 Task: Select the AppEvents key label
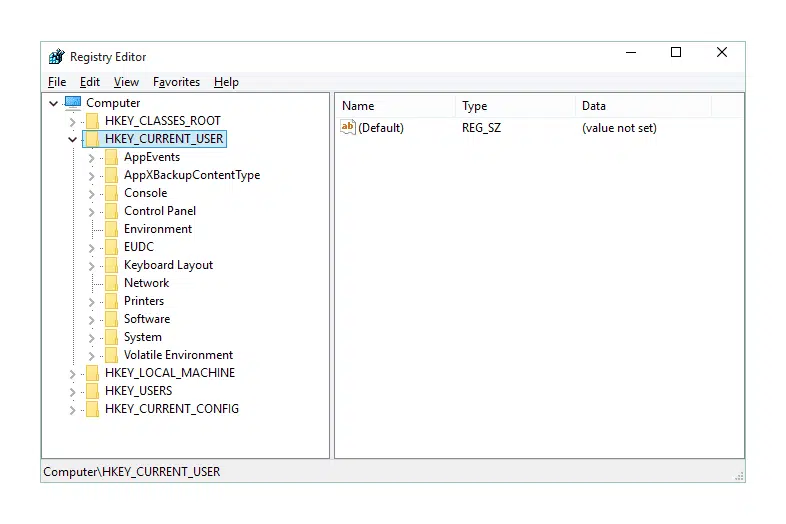152,157
